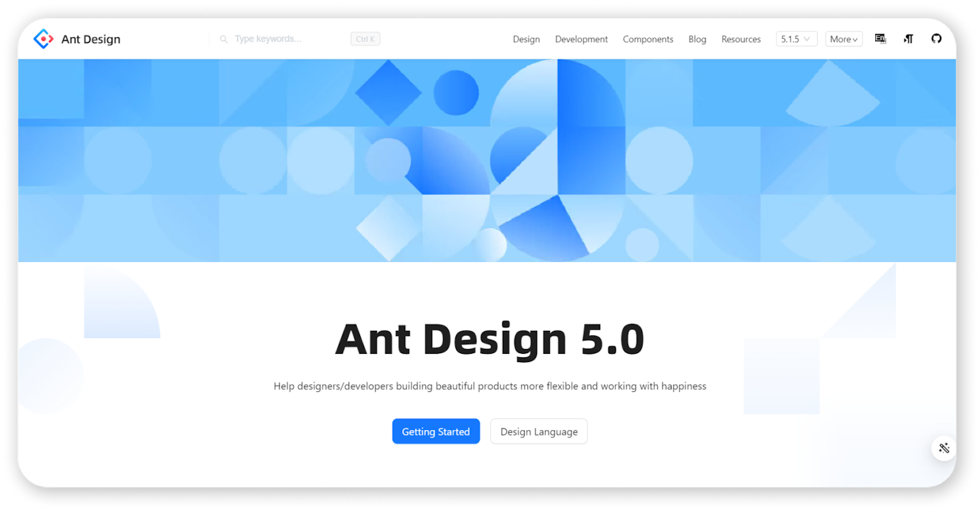Click the Ant Design logo icon
The height and width of the screenshot is (511, 980).
[x=43, y=39]
